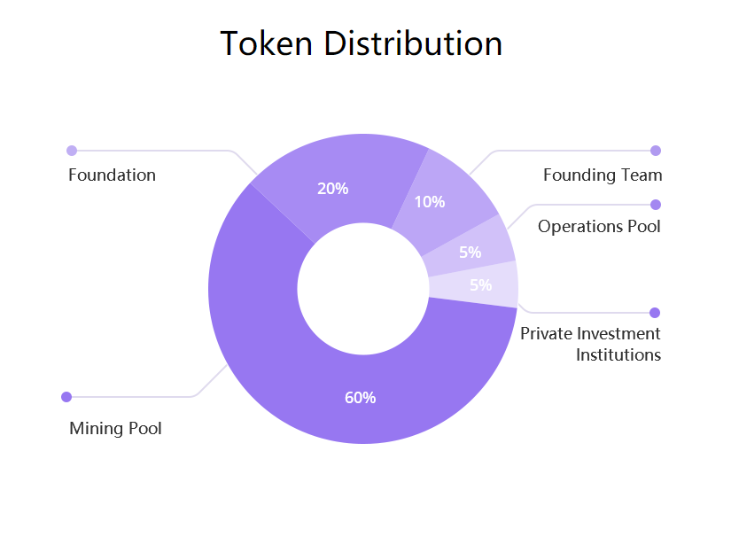
Task: Click the Private Investment Institutions dot marker
Action: pyautogui.click(x=655, y=313)
